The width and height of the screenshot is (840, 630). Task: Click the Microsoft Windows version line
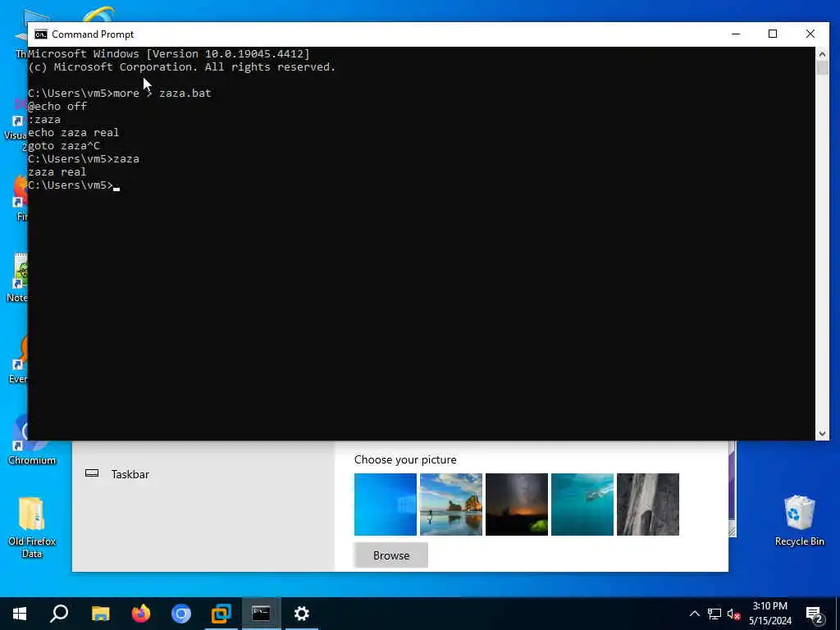tap(169, 53)
